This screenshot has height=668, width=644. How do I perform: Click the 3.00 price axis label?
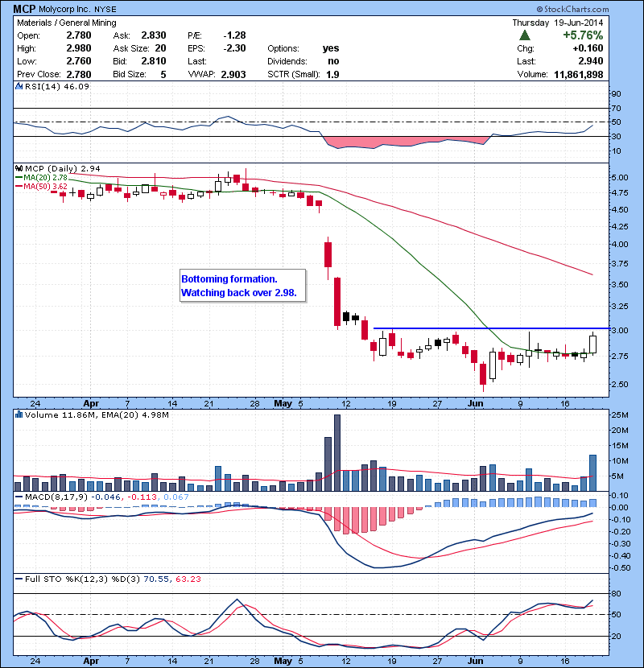(620, 331)
